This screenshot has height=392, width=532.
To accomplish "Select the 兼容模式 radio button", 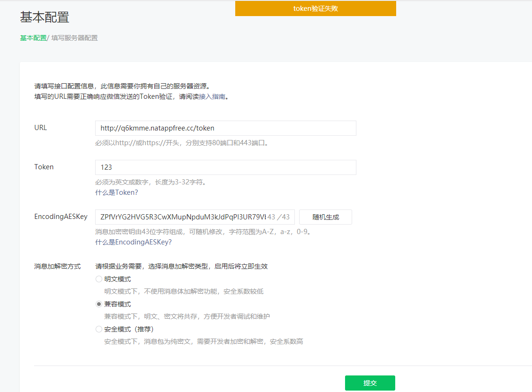I will pos(99,304).
